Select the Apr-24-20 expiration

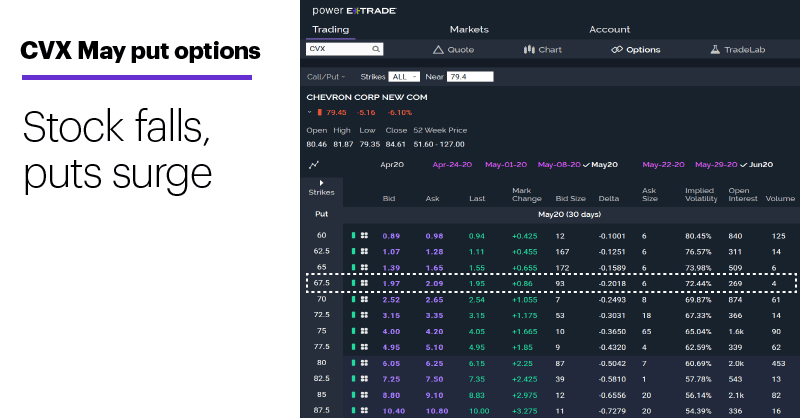[x=452, y=164]
